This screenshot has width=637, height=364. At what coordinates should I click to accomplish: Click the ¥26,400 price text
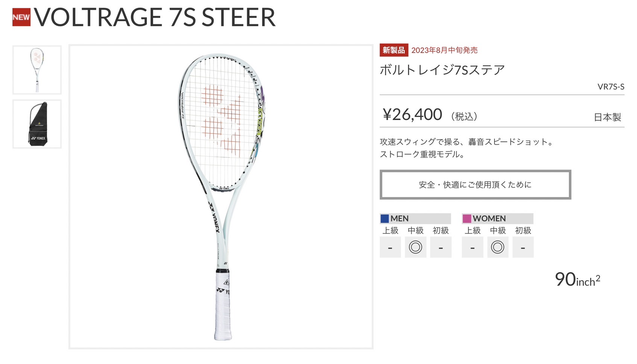[412, 114]
